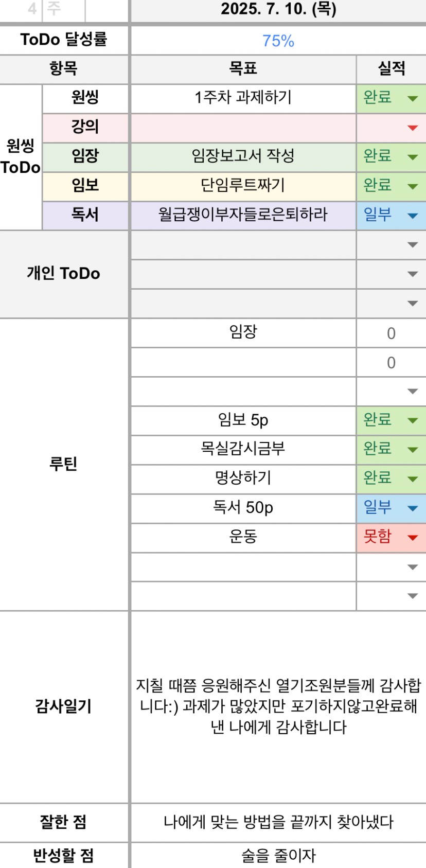Open status dropdown for 단임루트짜기

pos(413,186)
